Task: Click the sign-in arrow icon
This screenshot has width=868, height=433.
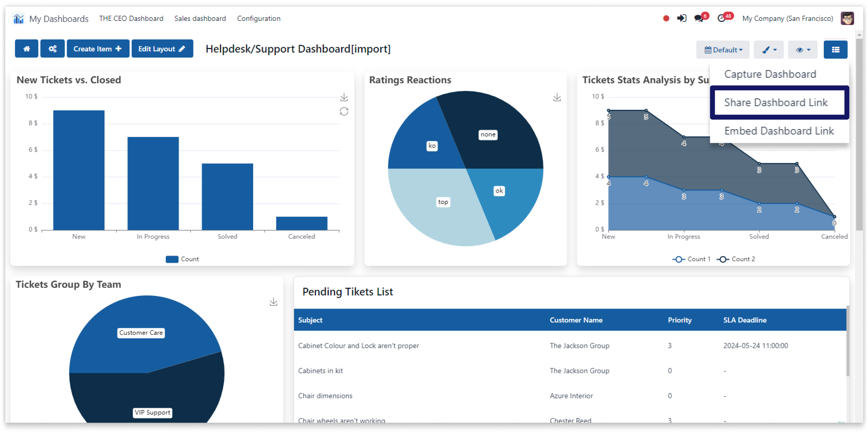Action: pos(681,18)
